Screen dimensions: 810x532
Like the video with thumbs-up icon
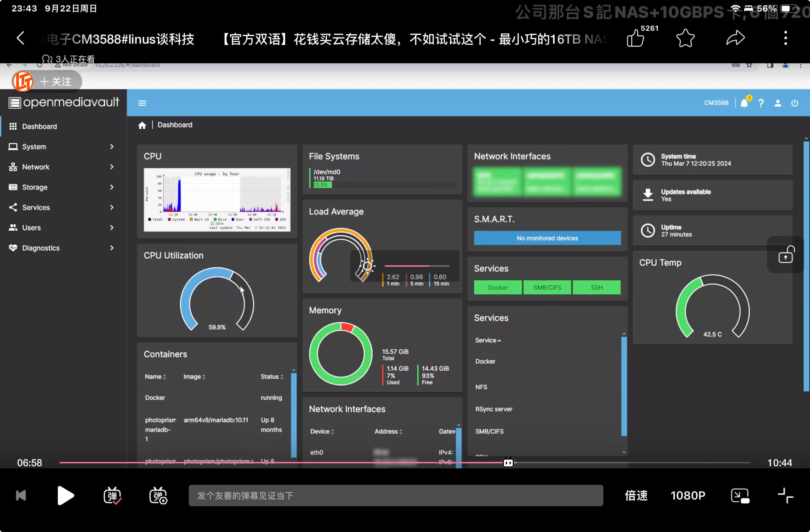pos(636,38)
